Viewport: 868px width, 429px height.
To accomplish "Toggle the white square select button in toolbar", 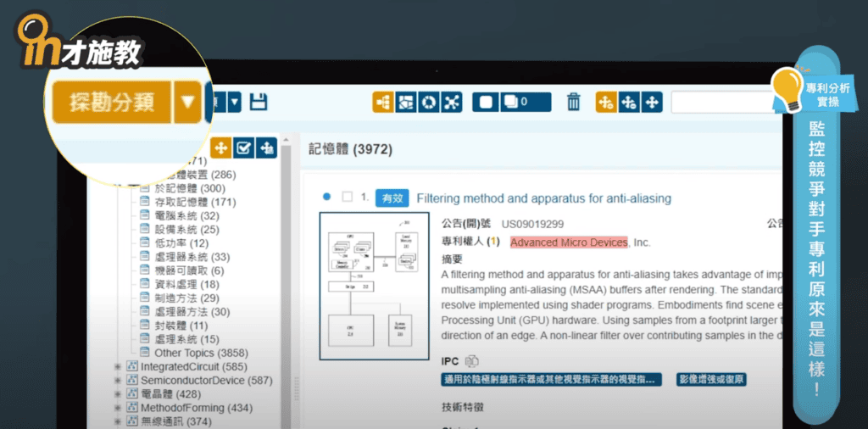I will point(487,103).
